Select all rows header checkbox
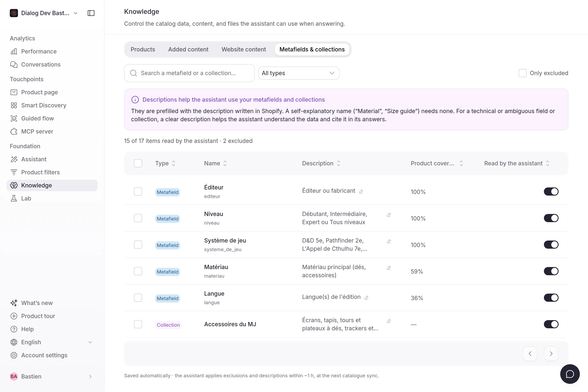Image resolution: width=588 pixels, height=392 pixels. click(138, 163)
